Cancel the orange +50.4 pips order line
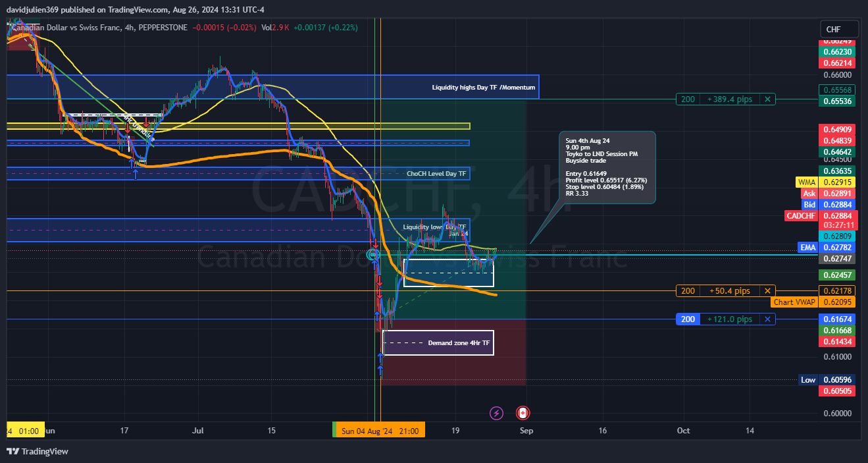Image resolution: width=868 pixels, height=463 pixels. [x=767, y=291]
